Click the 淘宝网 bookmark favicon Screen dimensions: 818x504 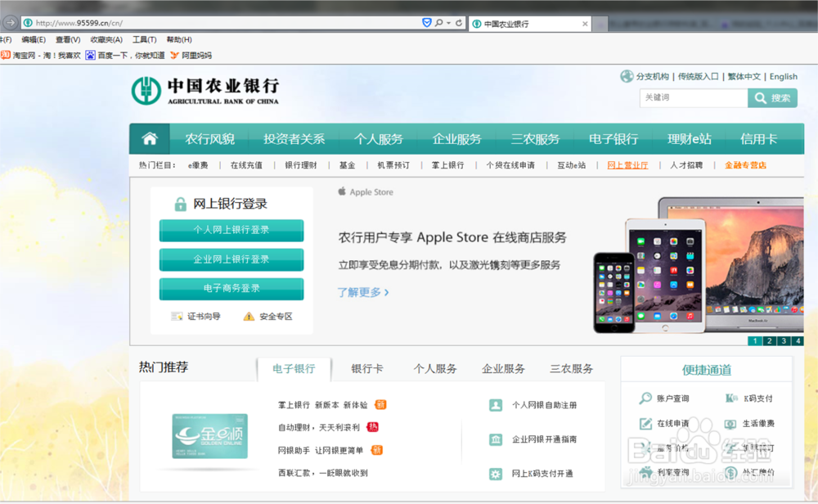[x=6, y=55]
